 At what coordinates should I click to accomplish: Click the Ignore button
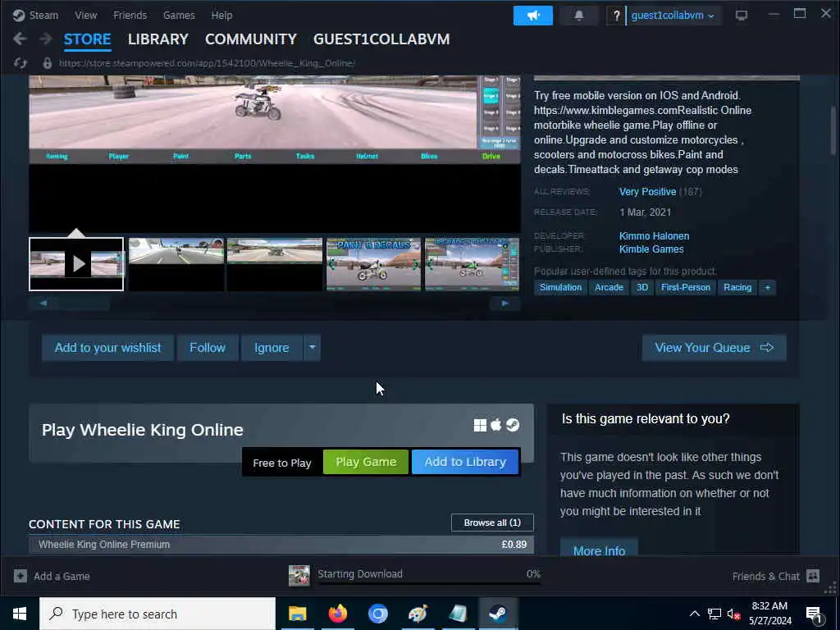pyautogui.click(x=272, y=348)
